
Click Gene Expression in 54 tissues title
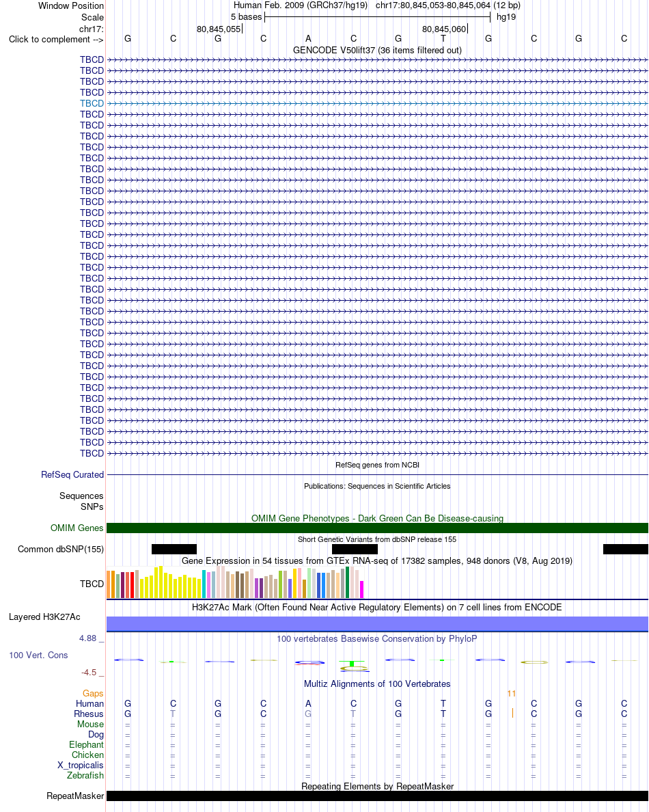(377, 561)
